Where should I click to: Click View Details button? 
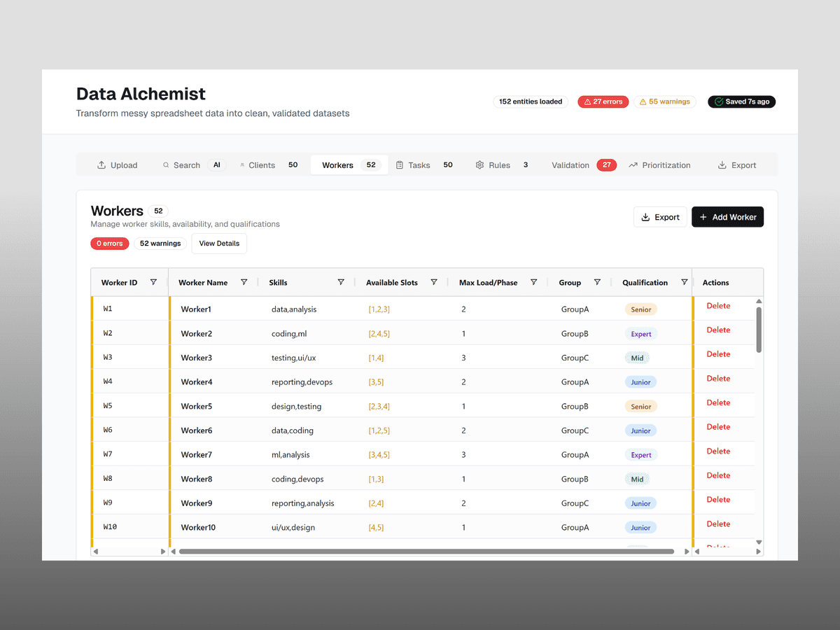(219, 244)
